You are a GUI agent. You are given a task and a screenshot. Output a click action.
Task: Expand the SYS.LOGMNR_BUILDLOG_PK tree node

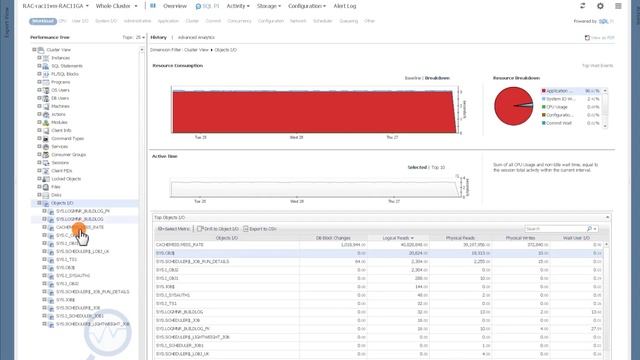44,211
